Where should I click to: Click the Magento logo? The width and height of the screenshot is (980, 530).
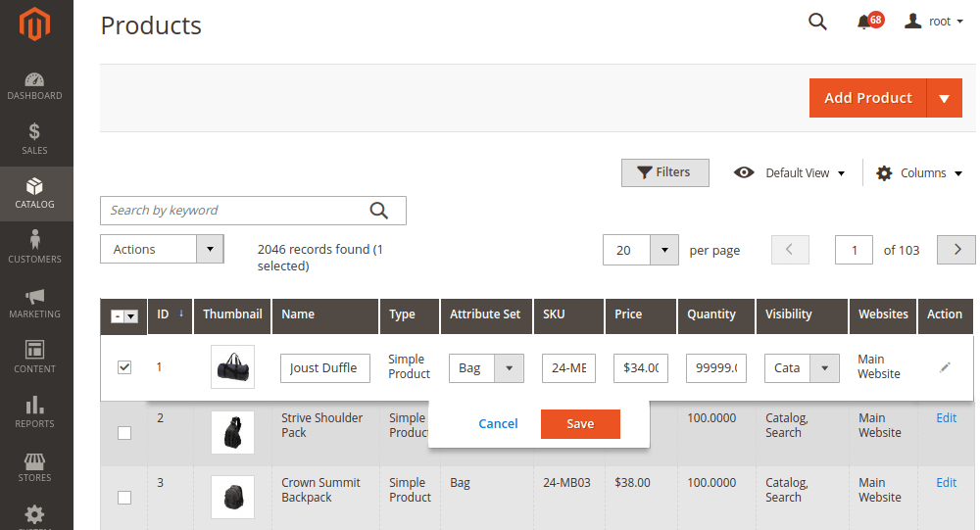pyautogui.click(x=34, y=24)
